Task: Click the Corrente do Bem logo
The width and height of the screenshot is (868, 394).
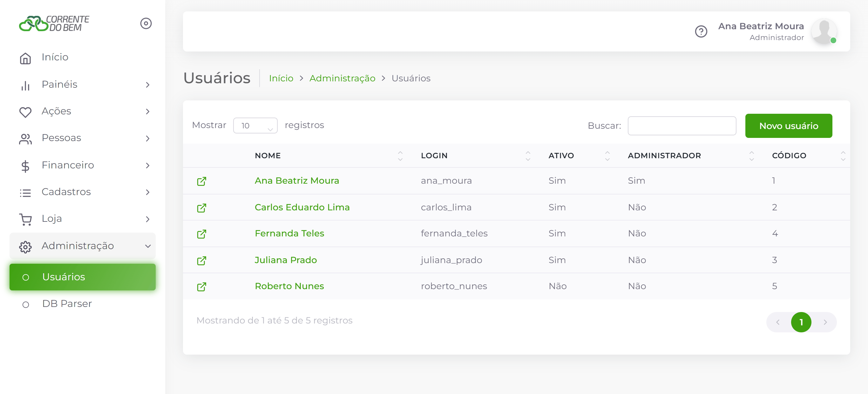Action: pos(54,24)
